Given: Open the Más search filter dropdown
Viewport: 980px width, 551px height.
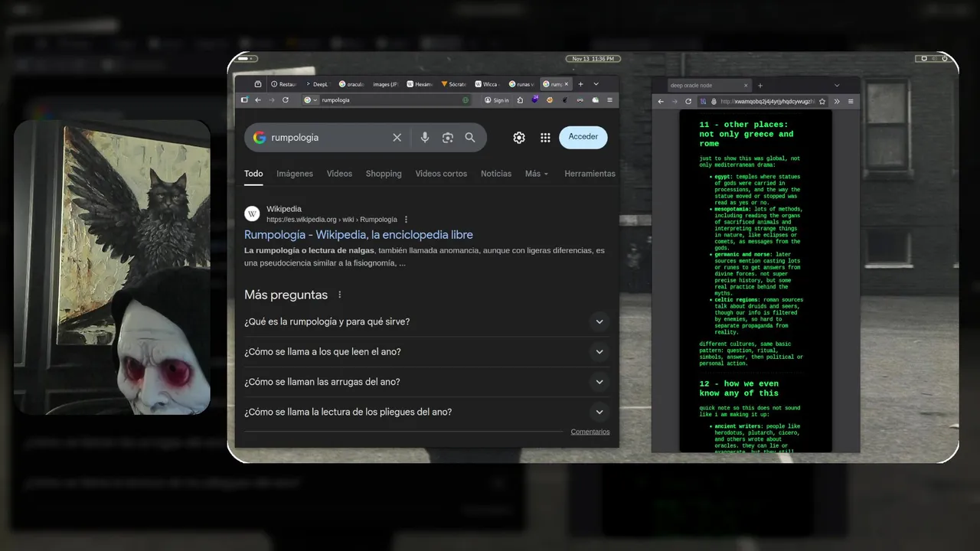Looking at the screenshot, I should tap(537, 174).
